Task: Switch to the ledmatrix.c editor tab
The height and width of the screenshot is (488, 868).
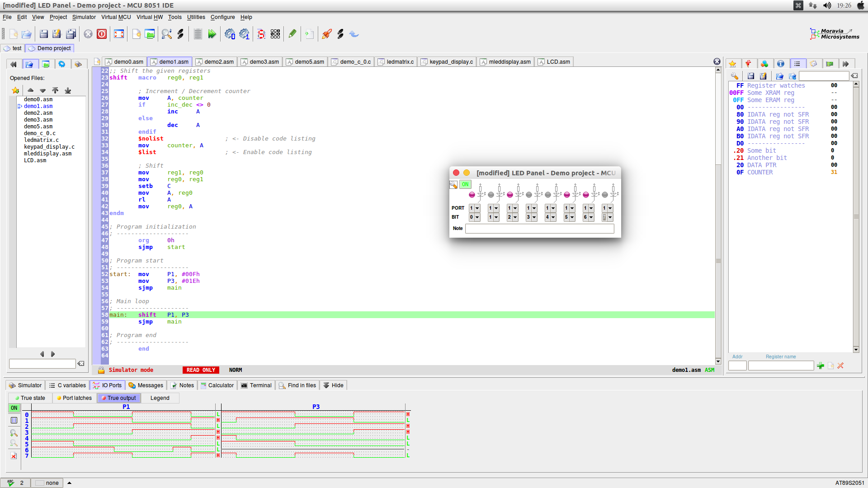Action: 396,62
